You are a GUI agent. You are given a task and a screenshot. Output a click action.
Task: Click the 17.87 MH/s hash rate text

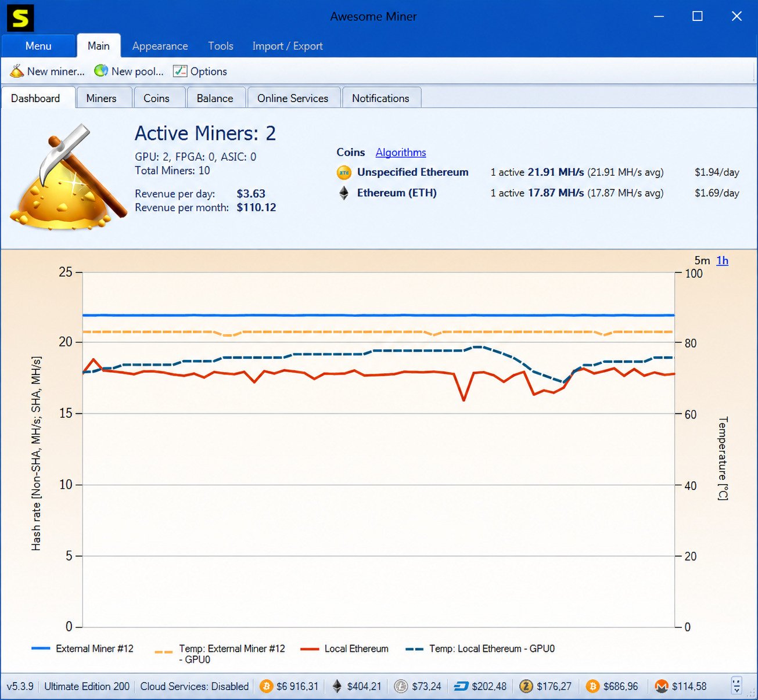tap(556, 193)
